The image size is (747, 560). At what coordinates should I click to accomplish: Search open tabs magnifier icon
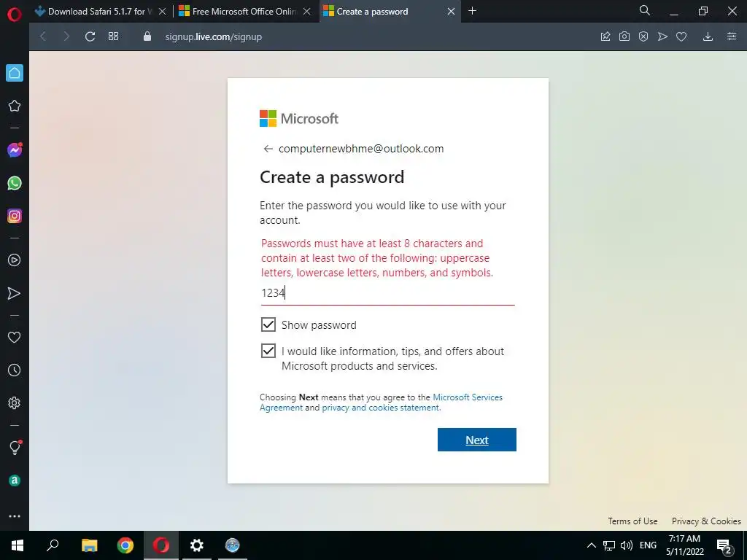point(645,10)
